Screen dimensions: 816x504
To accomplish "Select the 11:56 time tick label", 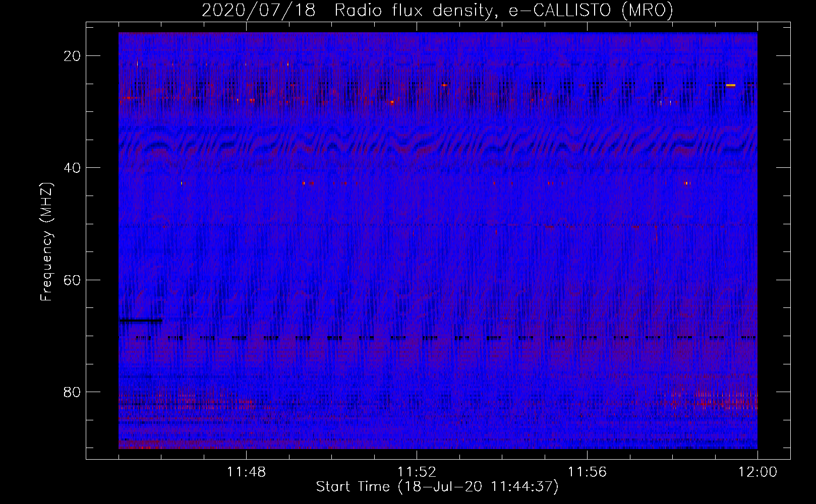I will click(587, 472).
